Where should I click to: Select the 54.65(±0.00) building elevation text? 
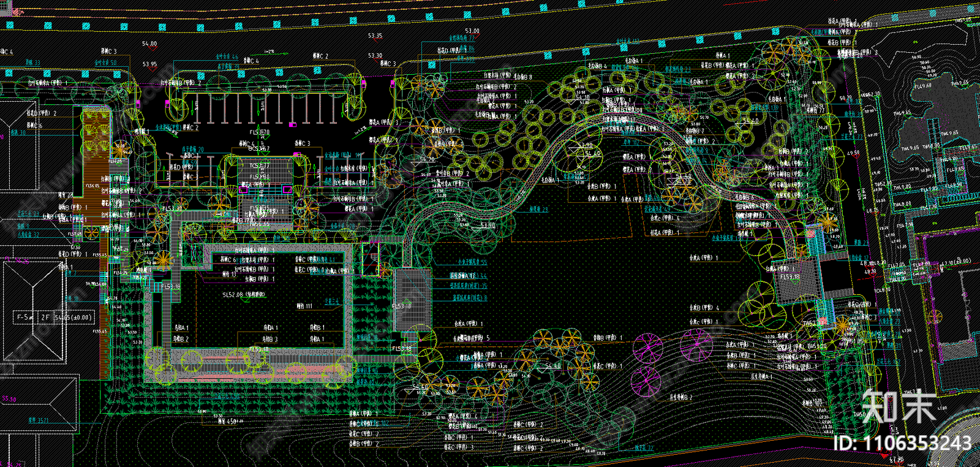pos(73,317)
